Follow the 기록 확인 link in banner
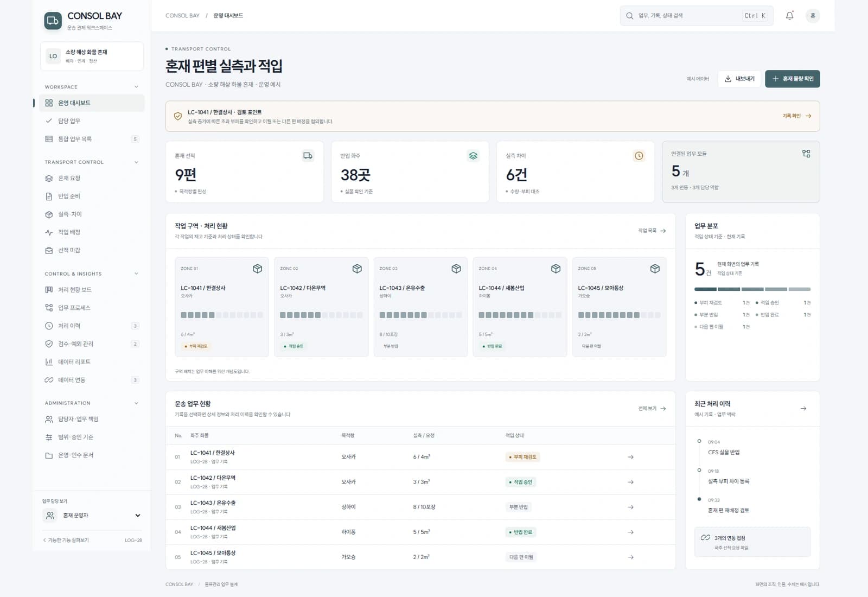The image size is (868, 597). [x=796, y=116]
